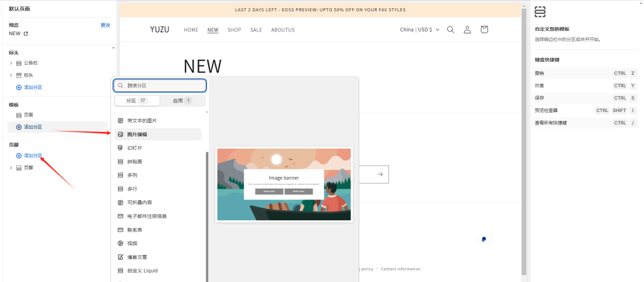Expand the 页脚 footer tree item
This screenshot has height=282, width=644.
coord(11,167)
